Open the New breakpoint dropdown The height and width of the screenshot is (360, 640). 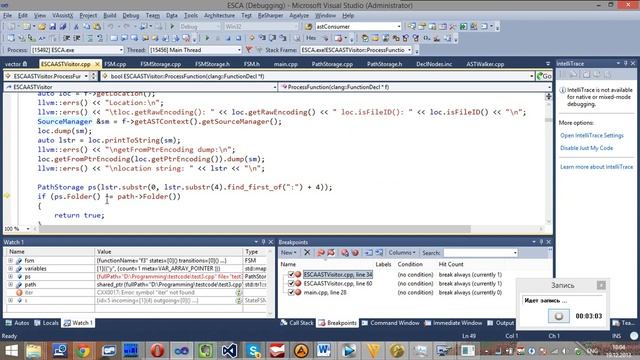[x=289, y=253]
